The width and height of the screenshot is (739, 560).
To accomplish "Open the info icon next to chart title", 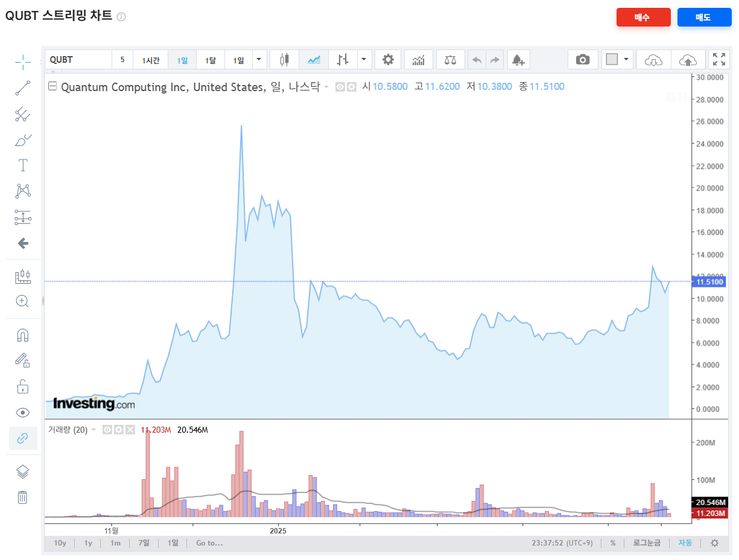I will (x=121, y=17).
